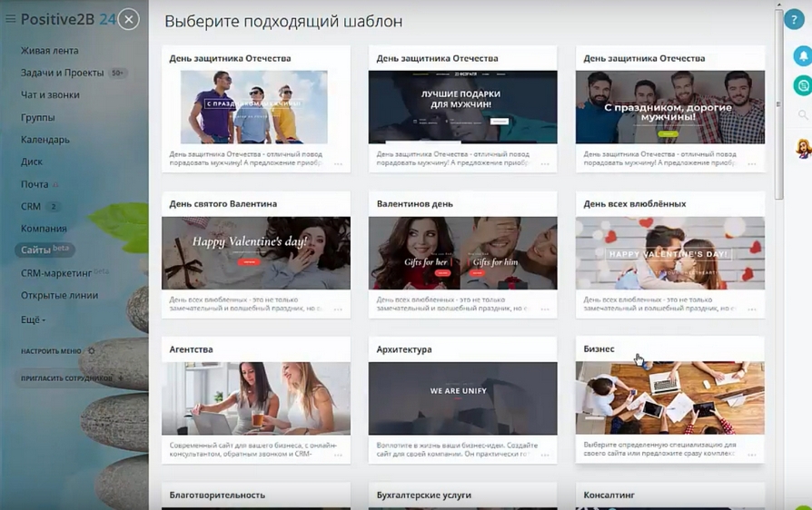Select the Агентства template thumbnail
The height and width of the screenshot is (510, 812).
pos(256,398)
